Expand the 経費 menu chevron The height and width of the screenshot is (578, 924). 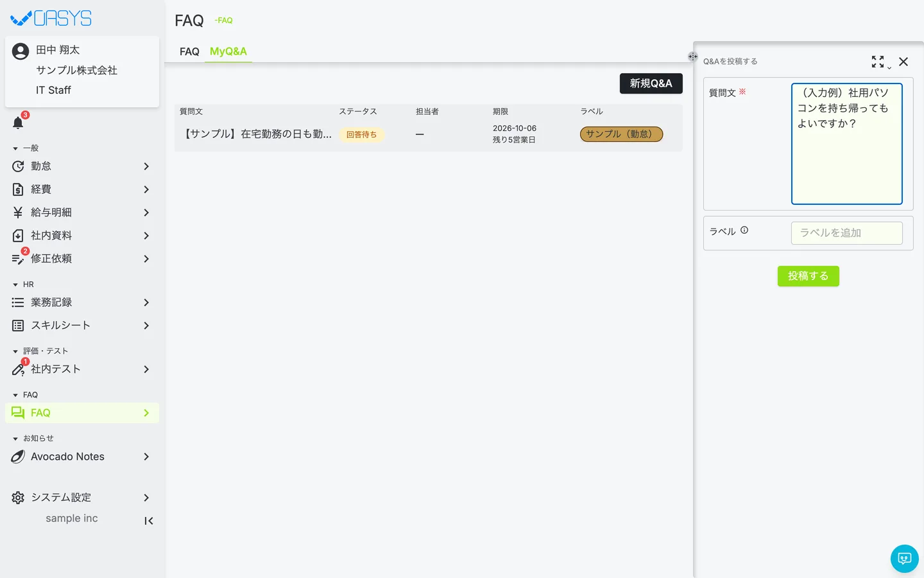[146, 189]
